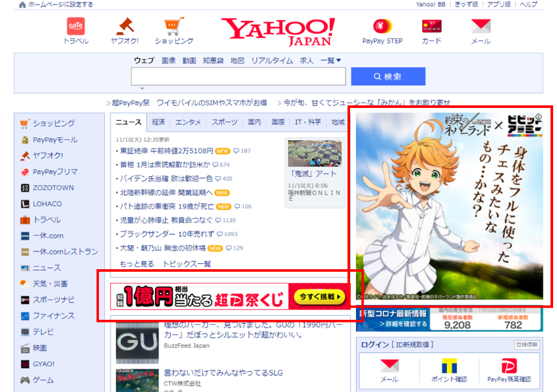Select the ウェブ search tab
Viewport: 557px width, 392px height.
pyautogui.click(x=144, y=60)
